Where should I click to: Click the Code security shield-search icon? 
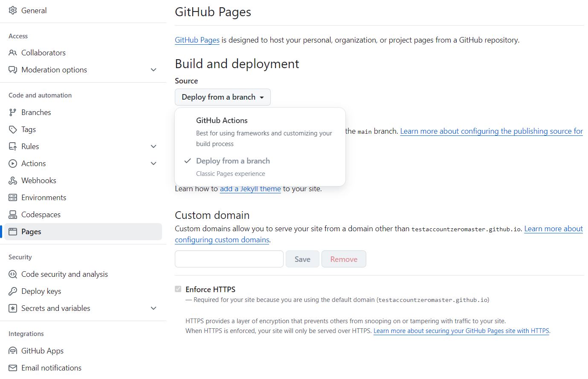[x=13, y=274]
